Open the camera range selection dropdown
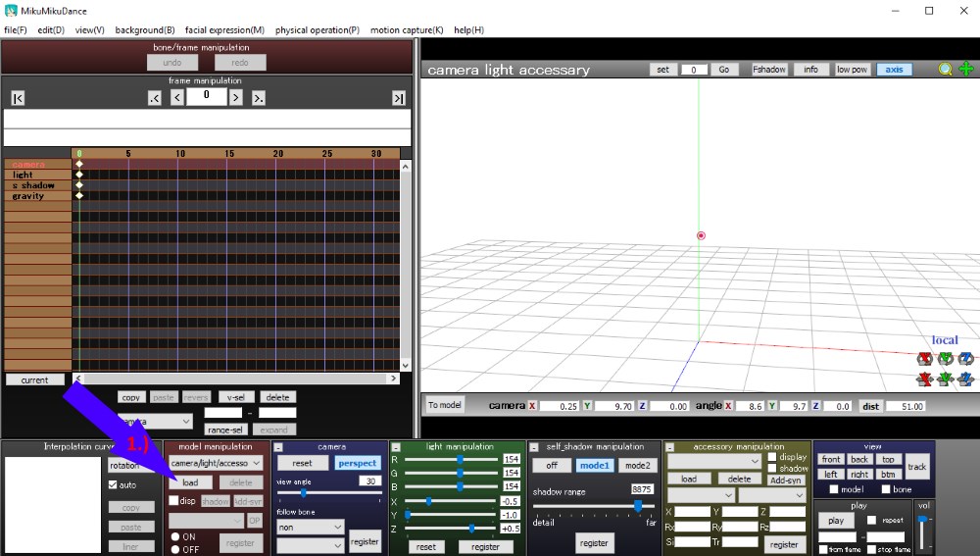 point(155,422)
